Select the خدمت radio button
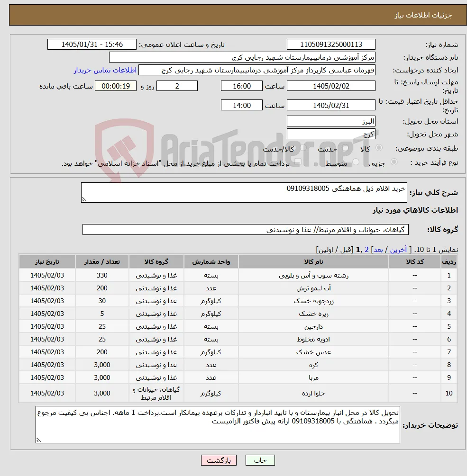 pyautogui.click(x=345, y=148)
